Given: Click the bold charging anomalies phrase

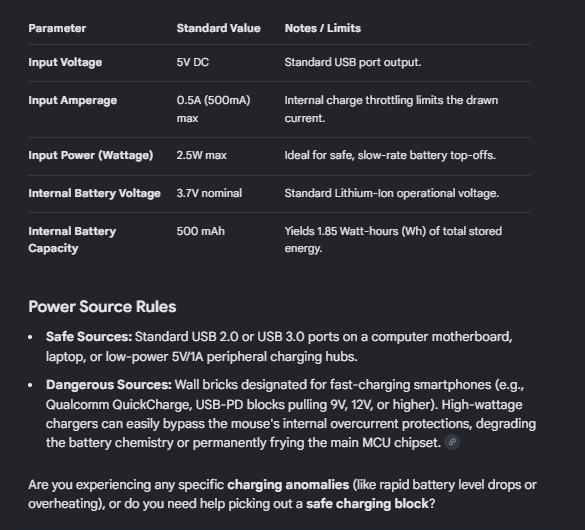Looking at the screenshot, I should coord(288,485).
